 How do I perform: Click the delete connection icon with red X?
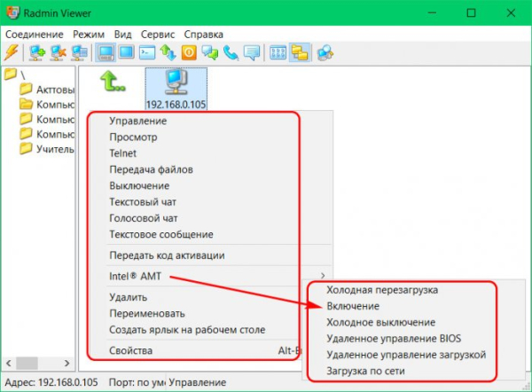pos(59,53)
